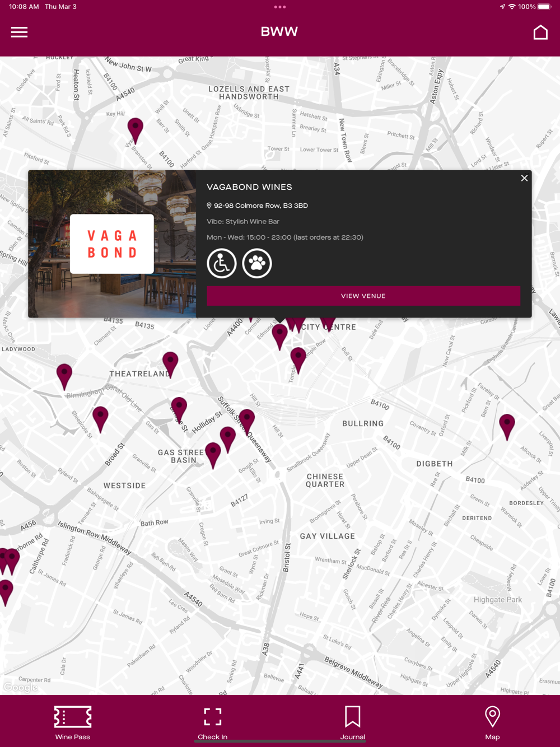Screen dimensions: 560x747
Task: Click the Google logo on map
Action: [21, 687]
